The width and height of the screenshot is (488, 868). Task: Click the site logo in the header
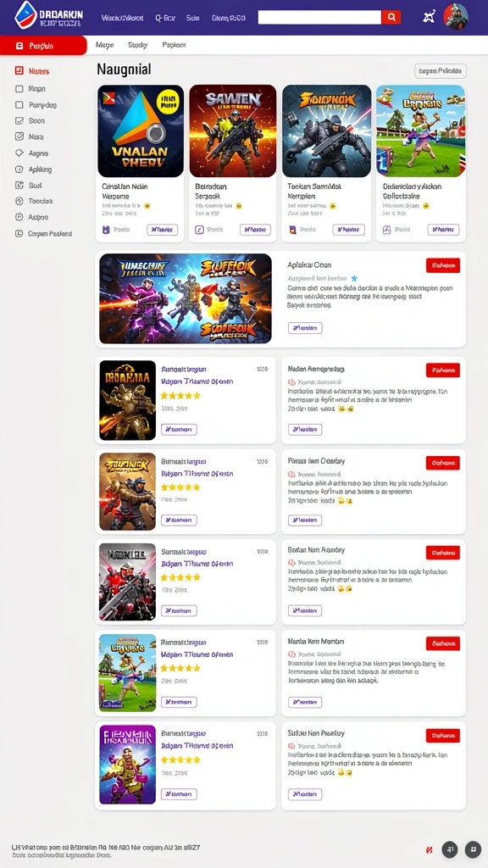[x=48, y=15]
